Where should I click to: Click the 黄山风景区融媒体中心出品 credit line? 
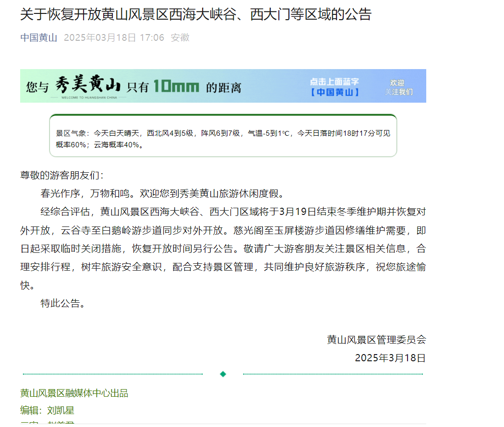74,393
